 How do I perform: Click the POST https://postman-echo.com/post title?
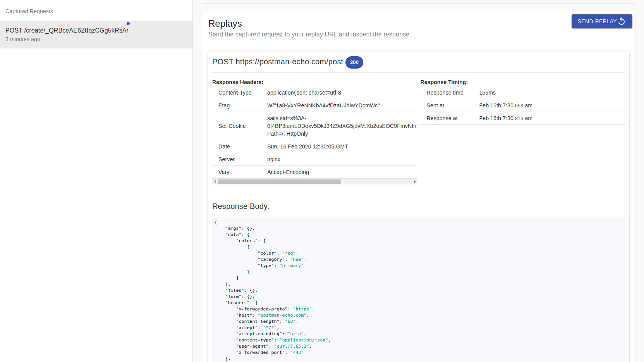(278, 62)
